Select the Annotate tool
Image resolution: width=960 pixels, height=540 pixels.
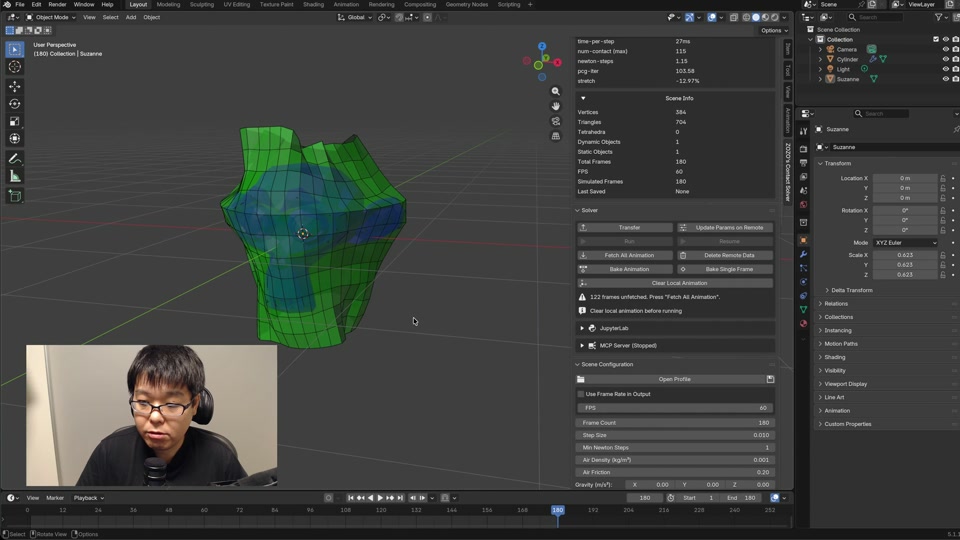coord(15,159)
